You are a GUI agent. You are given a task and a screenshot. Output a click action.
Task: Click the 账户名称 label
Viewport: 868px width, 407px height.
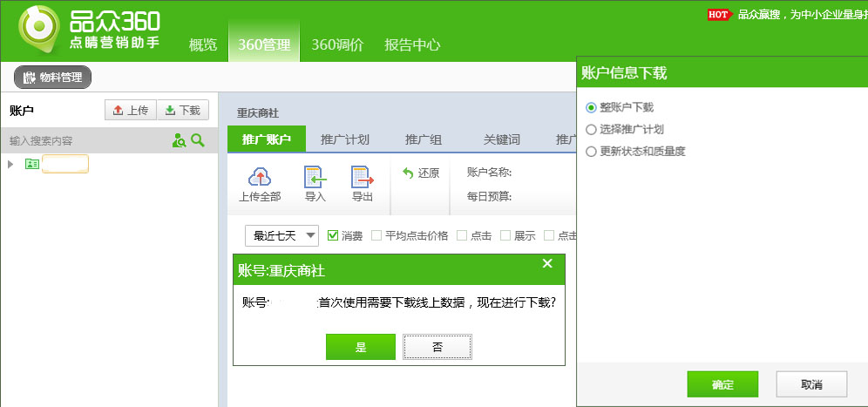point(490,173)
